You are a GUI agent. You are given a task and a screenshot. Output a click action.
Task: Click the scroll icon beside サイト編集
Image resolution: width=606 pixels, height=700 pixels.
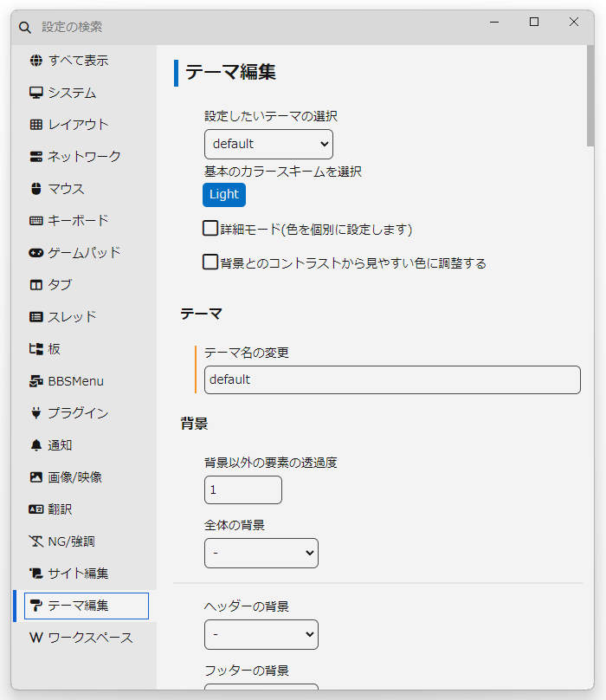pyautogui.click(x=36, y=574)
